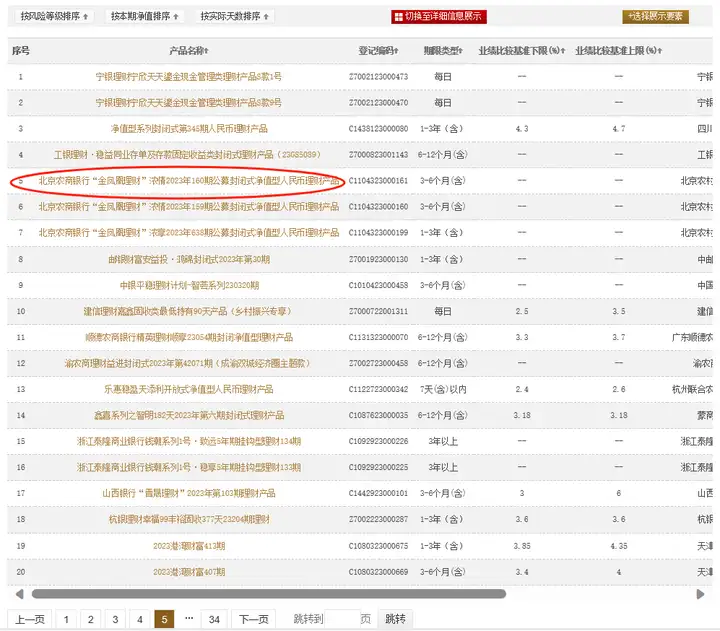
Task: Open product 宁银理财宁欣天天鎏金 8款9号
Action: pos(189,103)
